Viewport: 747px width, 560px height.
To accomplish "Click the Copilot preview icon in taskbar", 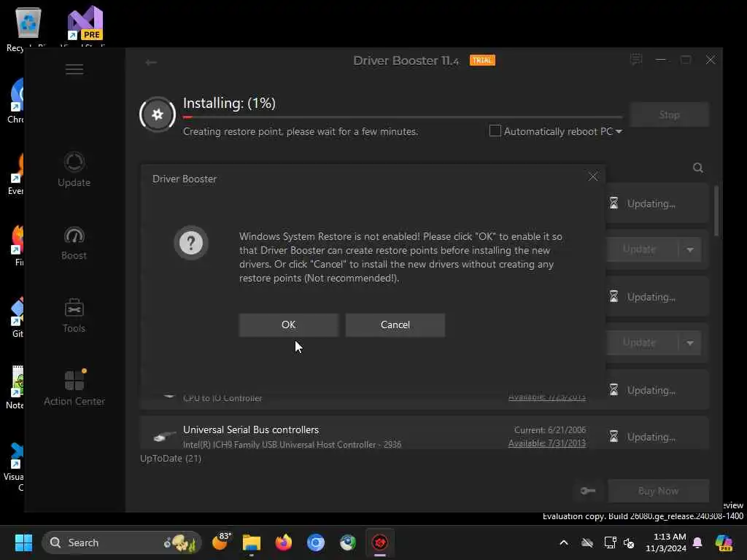I will [x=724, y=542].
